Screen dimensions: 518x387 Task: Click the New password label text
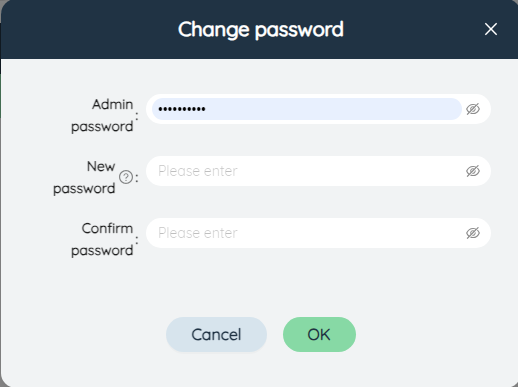(84, 177)
